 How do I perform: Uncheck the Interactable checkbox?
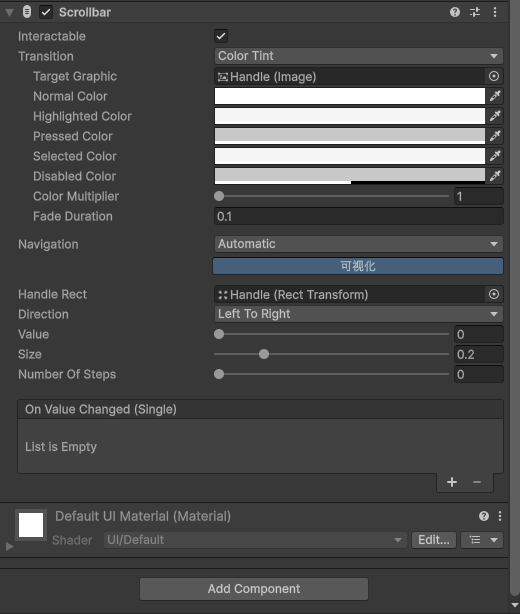(221, 36)
